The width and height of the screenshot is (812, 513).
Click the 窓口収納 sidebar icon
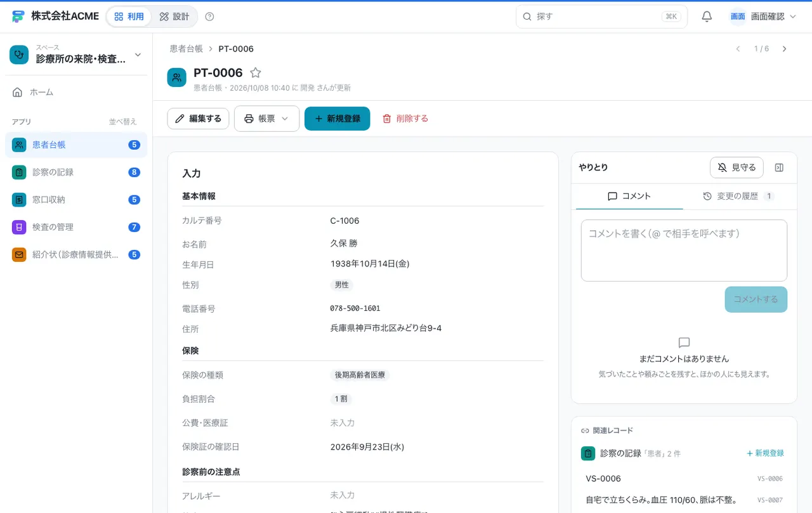[x=19, y=200]
